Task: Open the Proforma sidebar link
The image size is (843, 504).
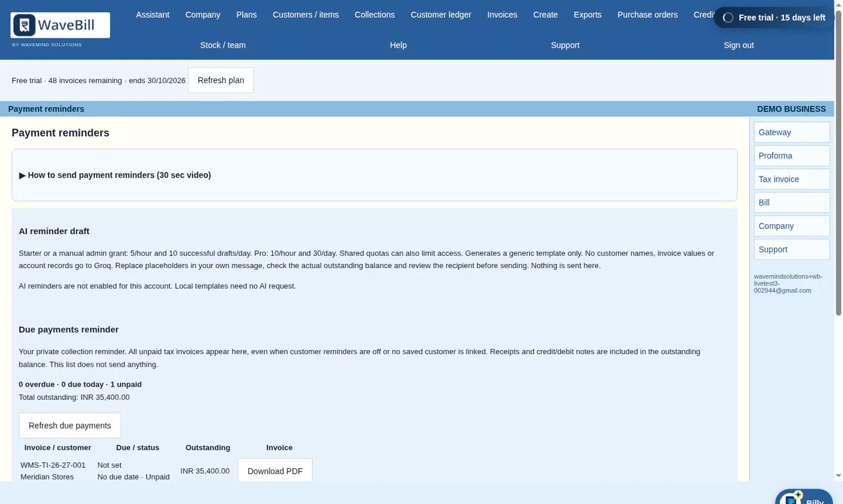Action: 792,156
